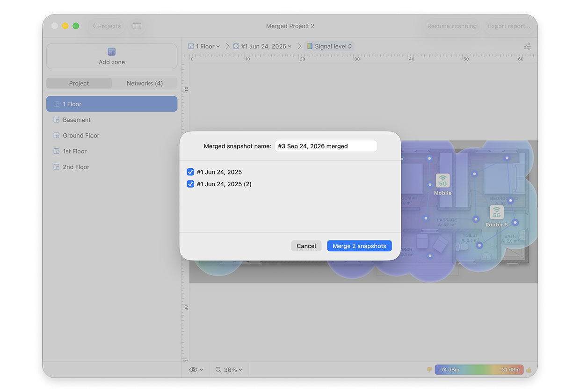Screen dimensions: 580x392
Task: Uncheck the #1 Jun 24, 2025 (2) snapshot
Action: click(x=190, y=184)
